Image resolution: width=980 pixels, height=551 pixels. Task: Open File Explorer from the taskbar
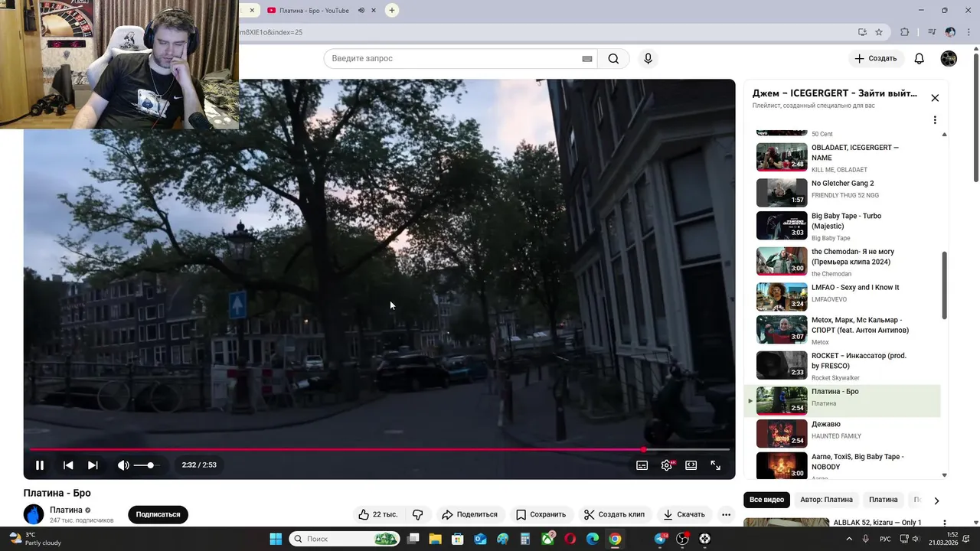435,539
